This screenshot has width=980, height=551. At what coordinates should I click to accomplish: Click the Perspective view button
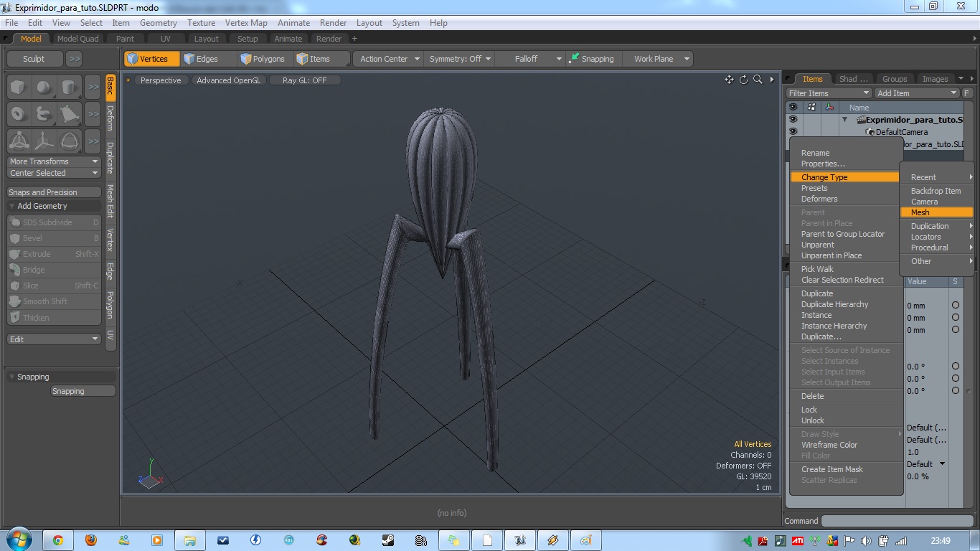click(x=161, y=80)
